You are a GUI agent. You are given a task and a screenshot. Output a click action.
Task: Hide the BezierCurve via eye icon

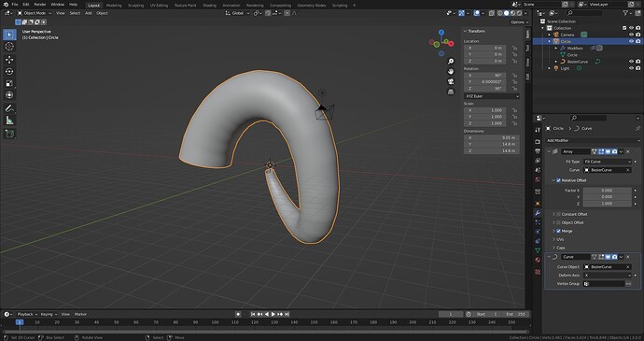[631, 62]
